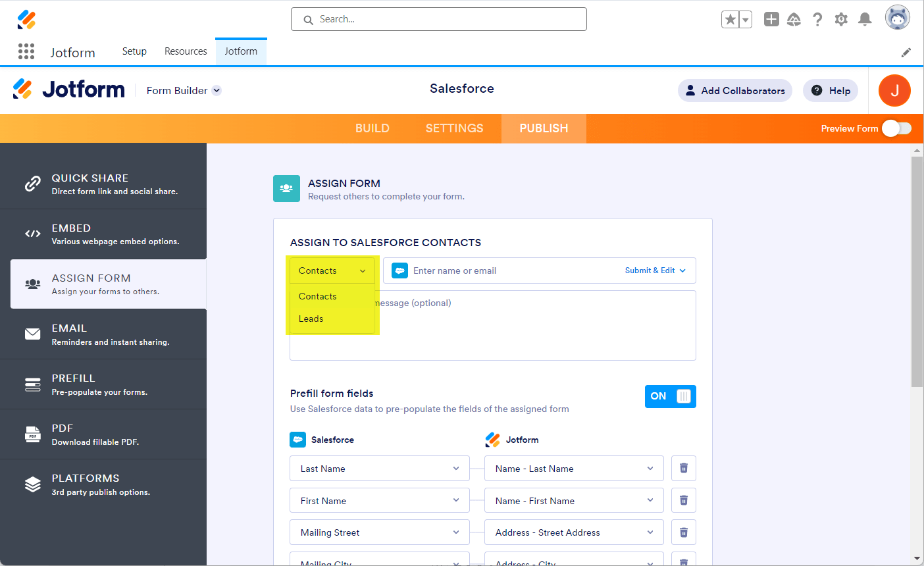Select Contacts in the dropdown list
Screen dimensions: 924x566
(332, 296)
